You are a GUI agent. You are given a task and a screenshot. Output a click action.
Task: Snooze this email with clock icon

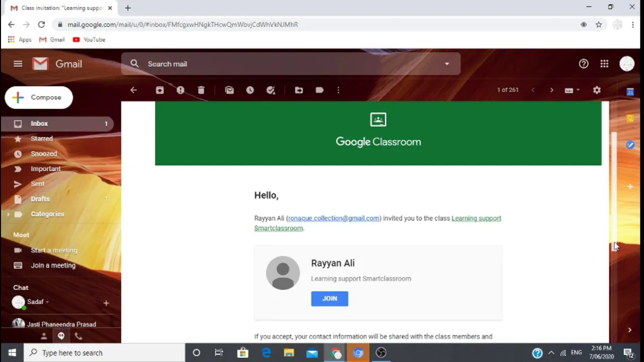tap(250, 90)
